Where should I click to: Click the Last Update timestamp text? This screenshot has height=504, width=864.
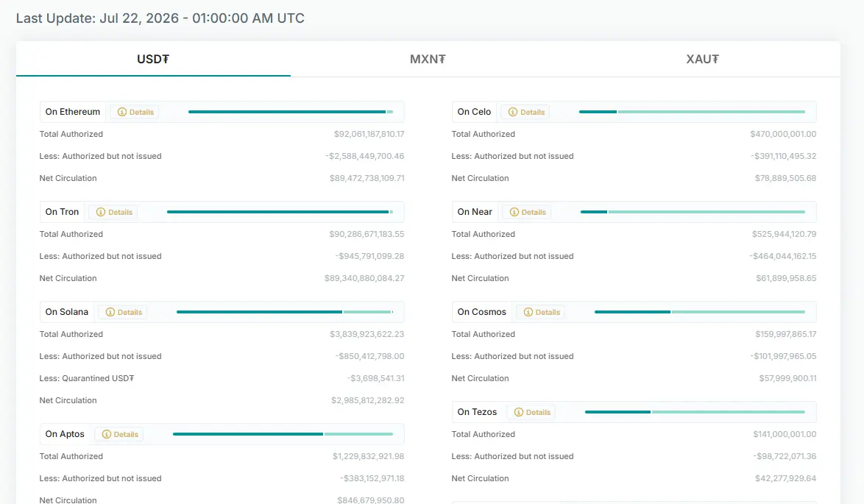[160, 18]
